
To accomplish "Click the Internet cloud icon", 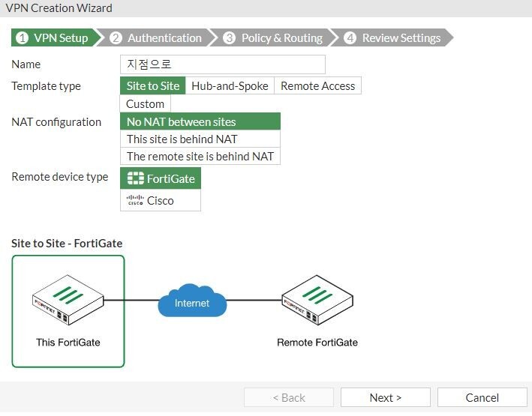I will pos(192,301).
